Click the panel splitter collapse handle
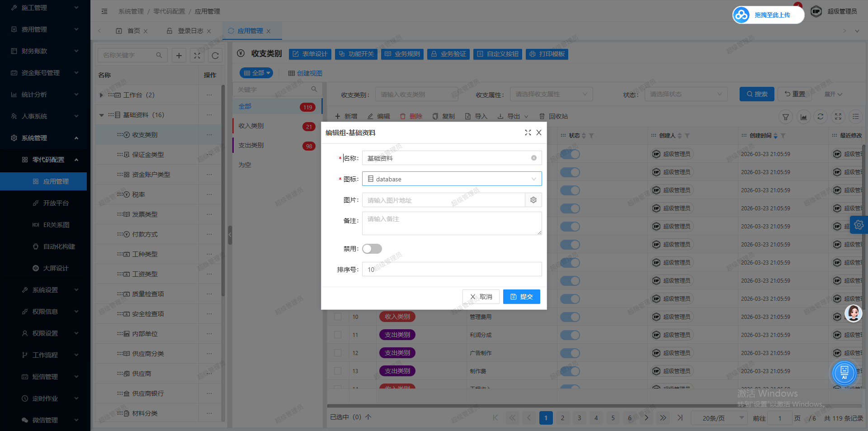The image size is (868, 431). [x=230, y=235]
